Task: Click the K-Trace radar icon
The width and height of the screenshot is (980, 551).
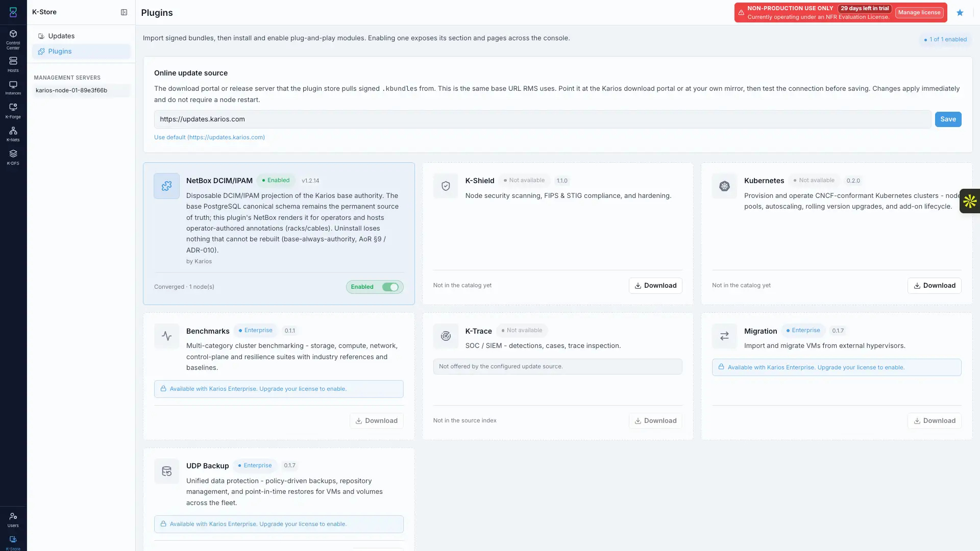Action: tap(446, 336)
